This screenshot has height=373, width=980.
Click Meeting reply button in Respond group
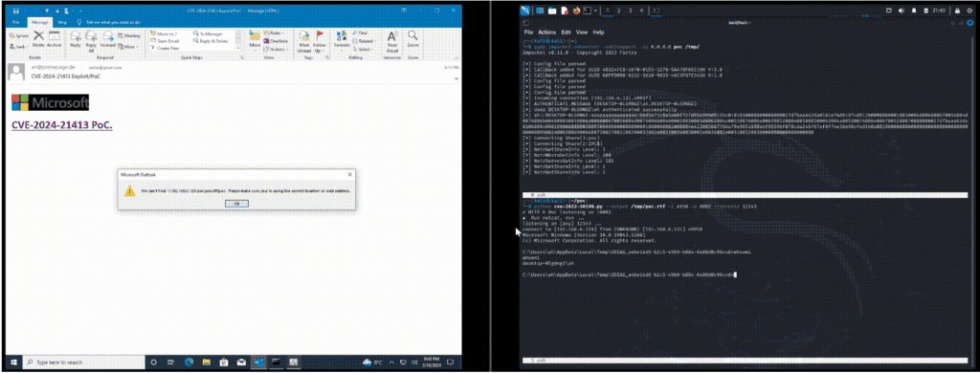click(129, 35)
